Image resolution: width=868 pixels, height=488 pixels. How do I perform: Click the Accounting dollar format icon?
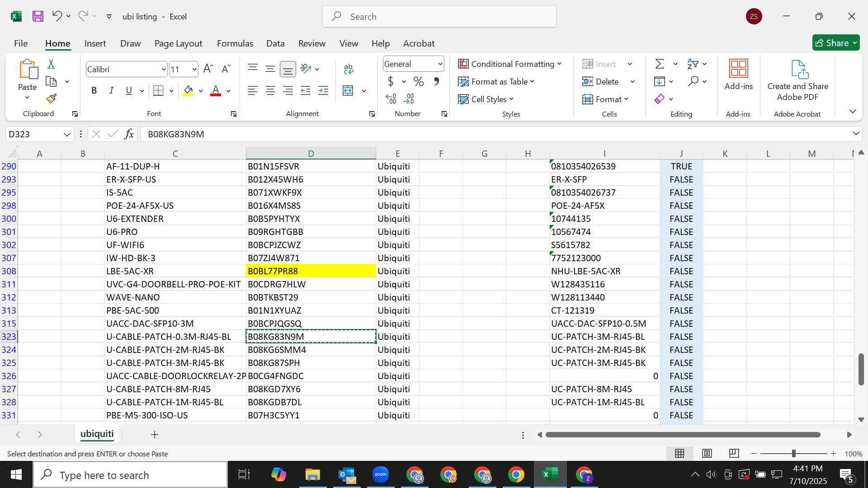(x=391, y=81)
